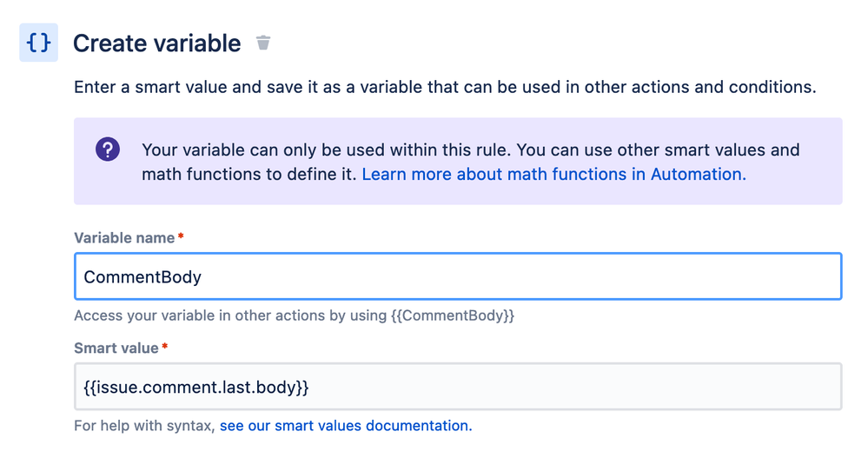Click the red asterisk beside Smart value
This screenshot has width=868, height=458.
point(165,348)
